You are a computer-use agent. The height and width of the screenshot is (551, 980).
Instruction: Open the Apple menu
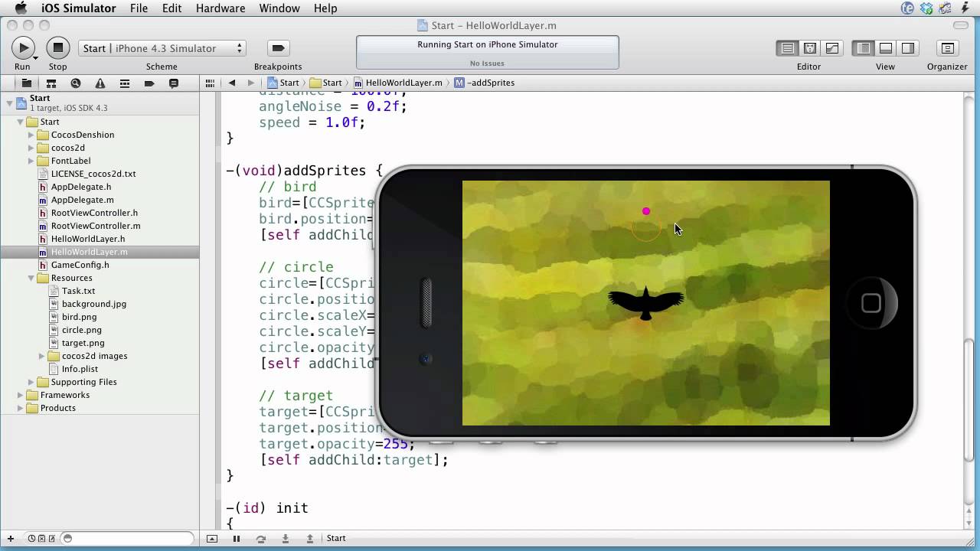click(x=21, y=8)
